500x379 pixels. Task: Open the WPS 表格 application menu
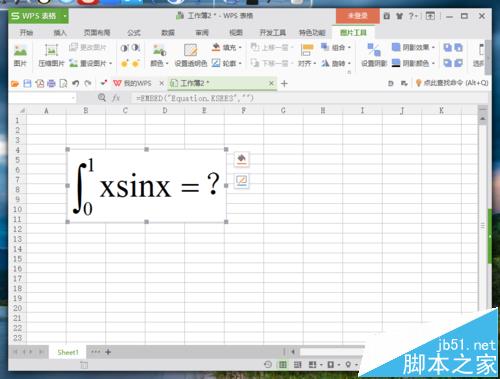click(38, 16)
